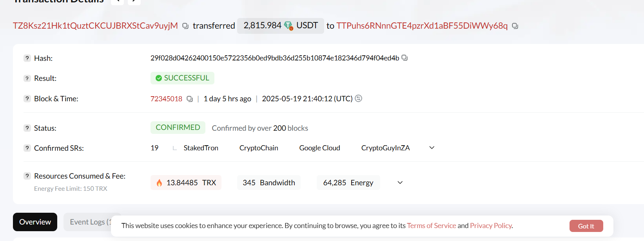The height and width of the screenshot is (241, 644).
Task: Show help for Hash field
Action: coord(27,58)
